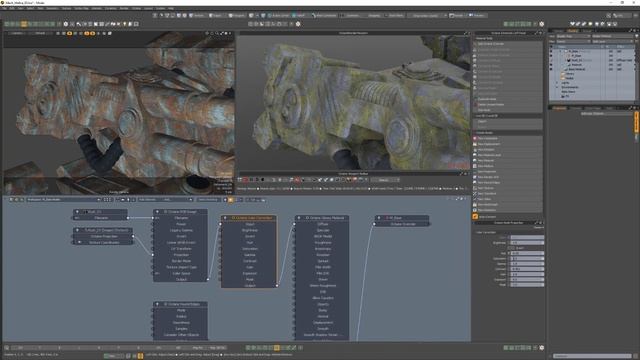Collapse the Octane Color Correction node

225,218
